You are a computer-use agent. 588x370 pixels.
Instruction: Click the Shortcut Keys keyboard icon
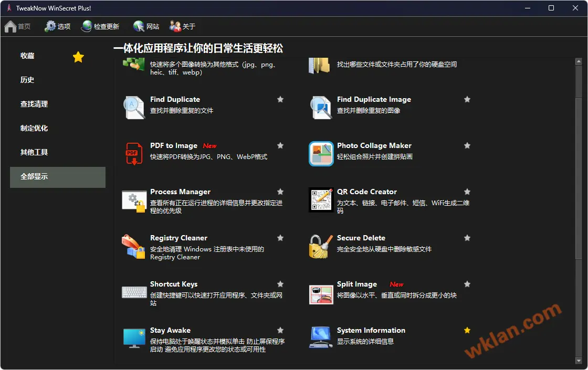tap(134, 292)
